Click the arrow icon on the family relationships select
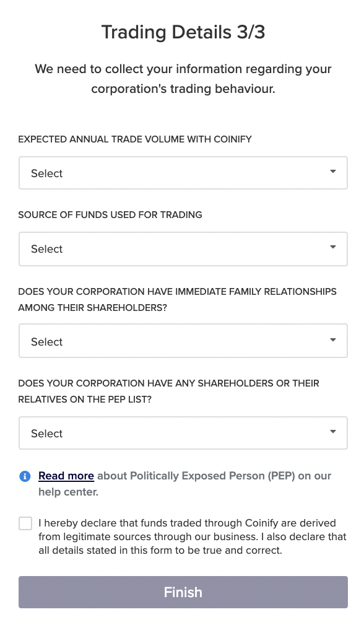 pyautogui.click(x=332, y=340)
